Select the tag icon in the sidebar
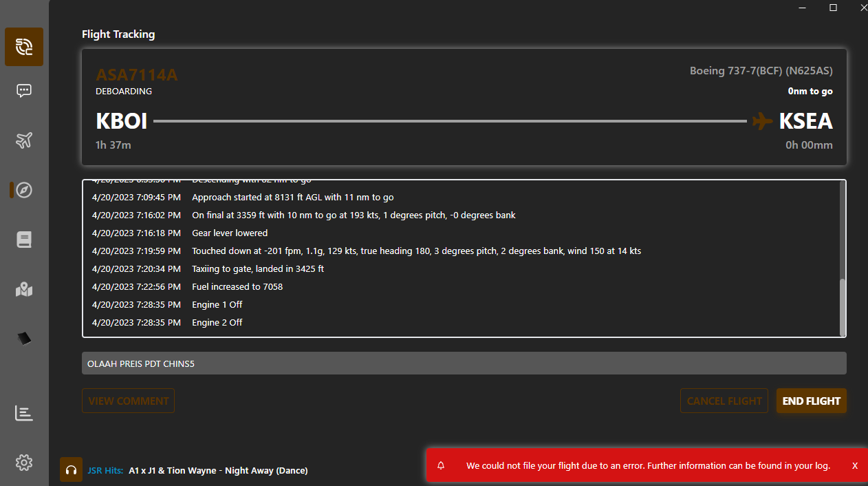 pyautogui.click(x=23, y=338)
